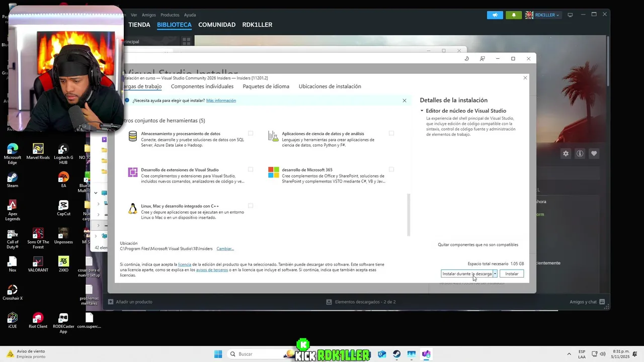644x362 pixels.
Task: Open Steam Productos menu
Action: click(x=170, y=15)
